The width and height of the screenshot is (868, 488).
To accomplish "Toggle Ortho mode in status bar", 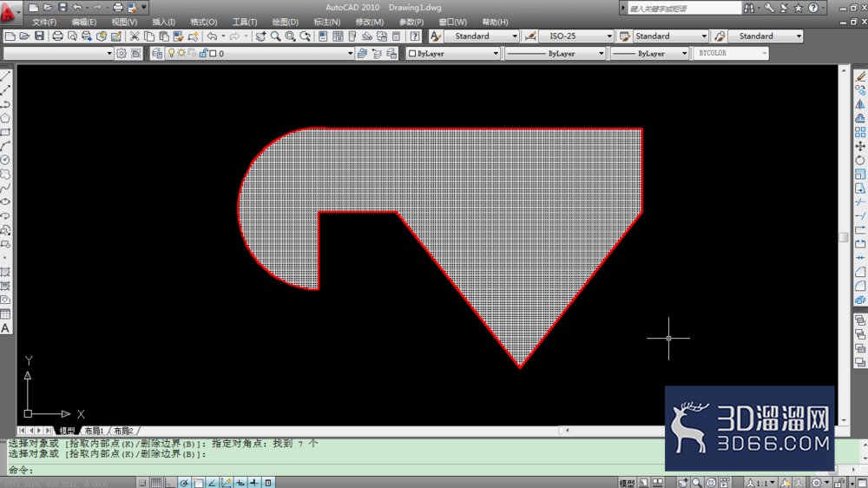I will coord(170,483).
